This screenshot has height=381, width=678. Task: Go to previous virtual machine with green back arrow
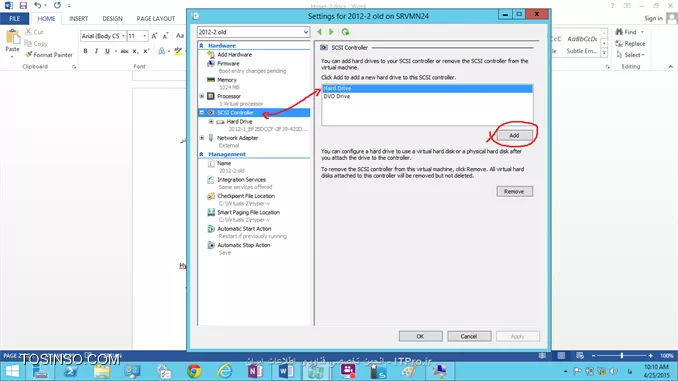tap(320, 32)
